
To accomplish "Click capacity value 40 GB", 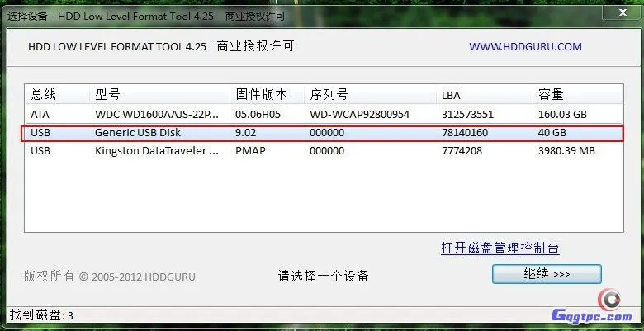I will coord(552,133).
